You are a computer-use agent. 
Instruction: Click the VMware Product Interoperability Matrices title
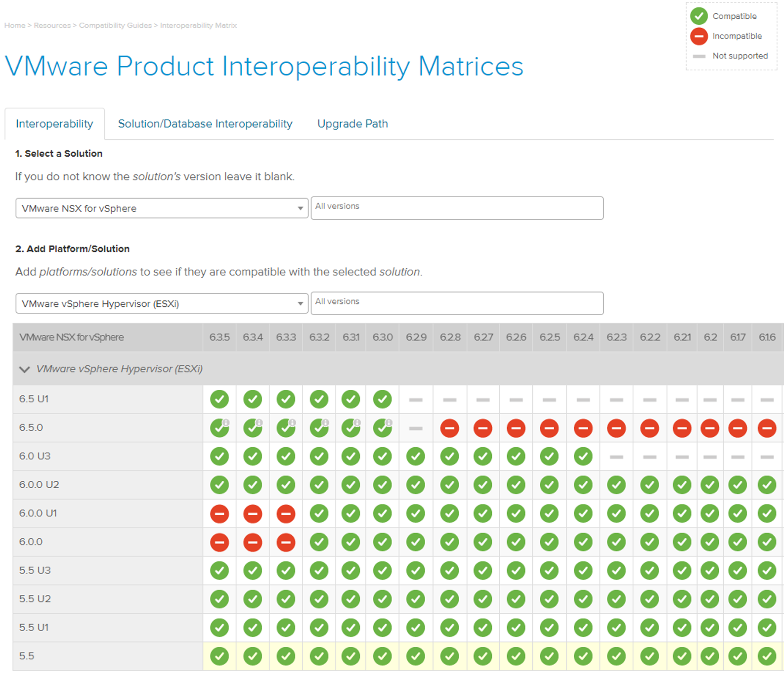[264, 66]
